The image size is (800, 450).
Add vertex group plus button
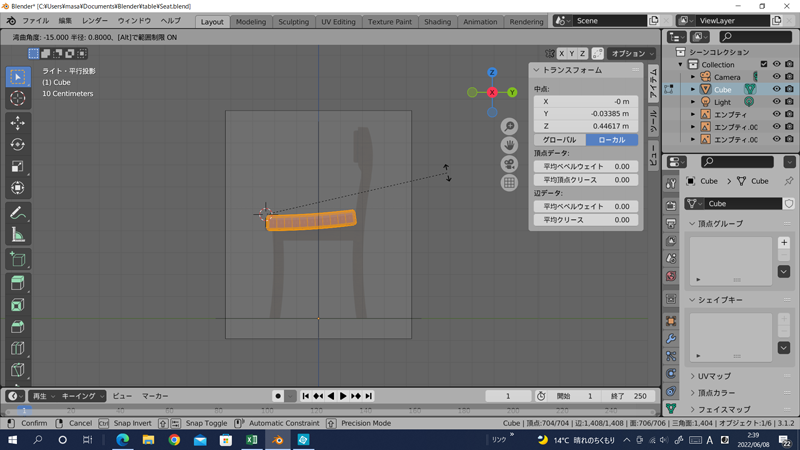click(x=784, y=242)
